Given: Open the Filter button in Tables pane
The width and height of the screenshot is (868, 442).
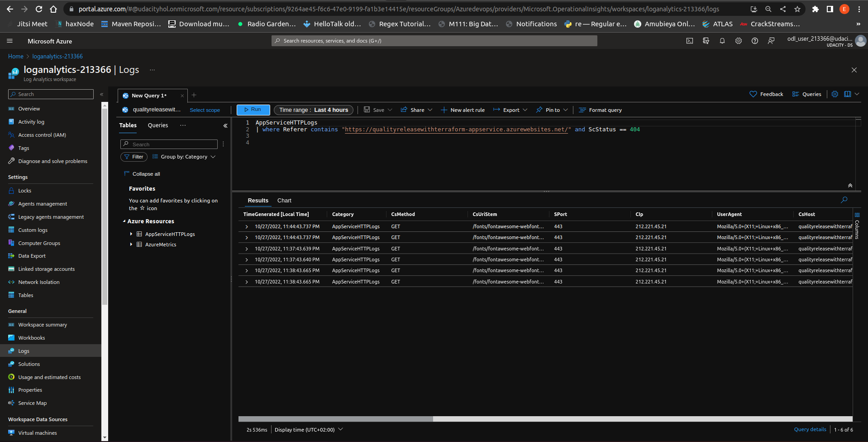Looking at the screenshot, I should [134, 157].
